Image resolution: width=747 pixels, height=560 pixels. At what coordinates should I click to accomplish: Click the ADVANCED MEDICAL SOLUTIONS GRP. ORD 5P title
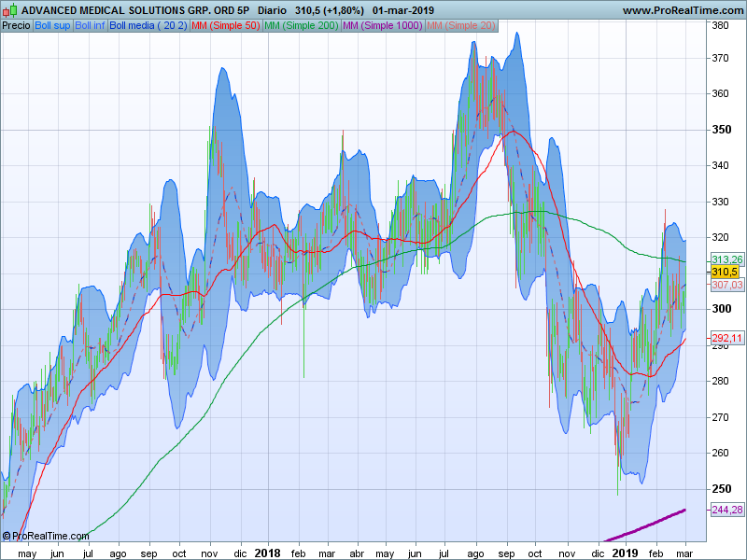click(x=135, y=10)
